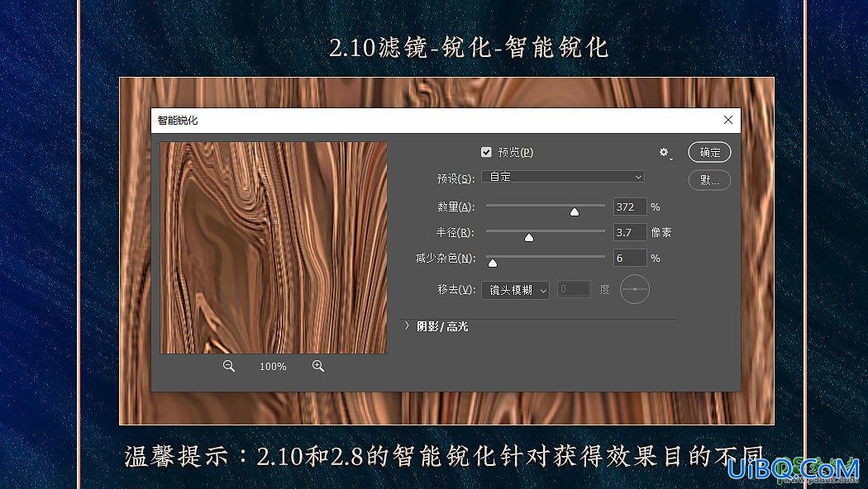Click the 数量(A) label

[x=455, y=207]
